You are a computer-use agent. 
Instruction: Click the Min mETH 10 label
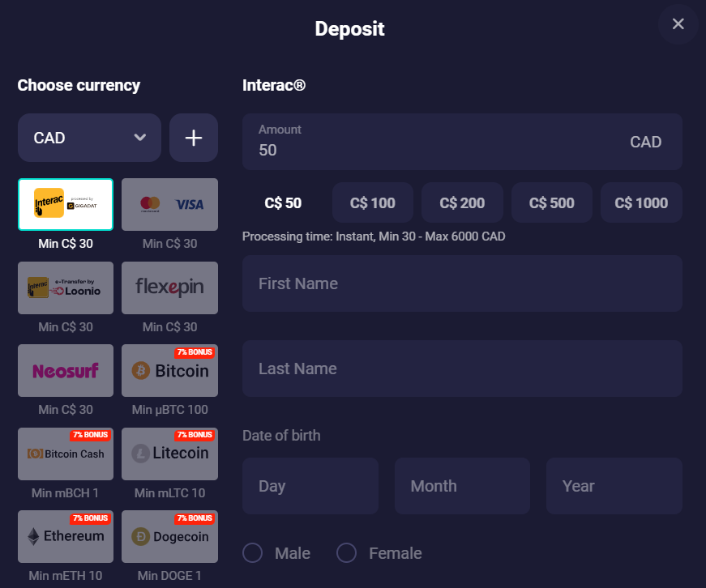click(x=66, y=575)
